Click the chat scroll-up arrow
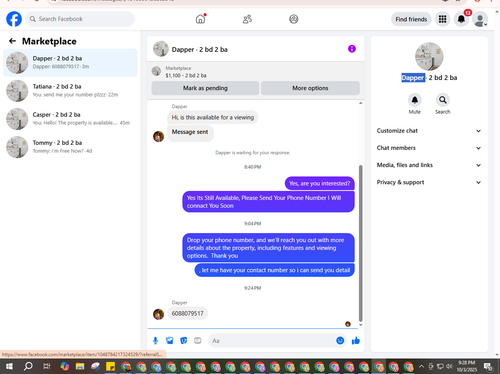This screenshot has width=500, height=374. point(360,103)
